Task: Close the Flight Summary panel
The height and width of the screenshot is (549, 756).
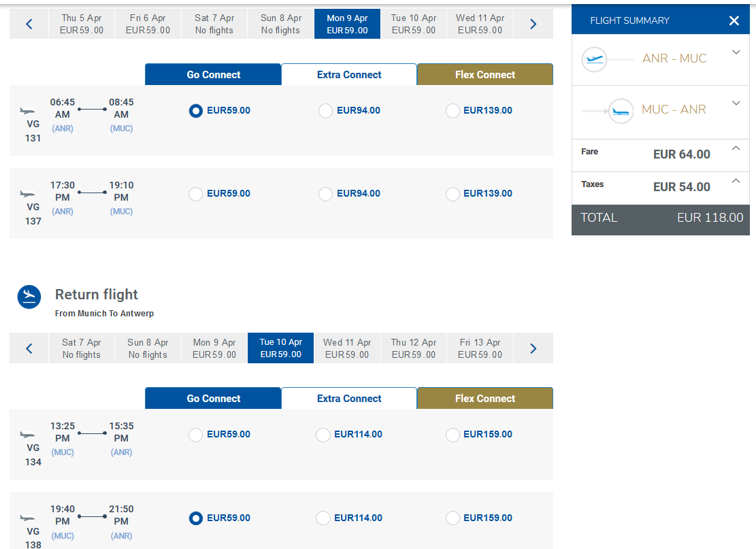Action: [734, 20]
